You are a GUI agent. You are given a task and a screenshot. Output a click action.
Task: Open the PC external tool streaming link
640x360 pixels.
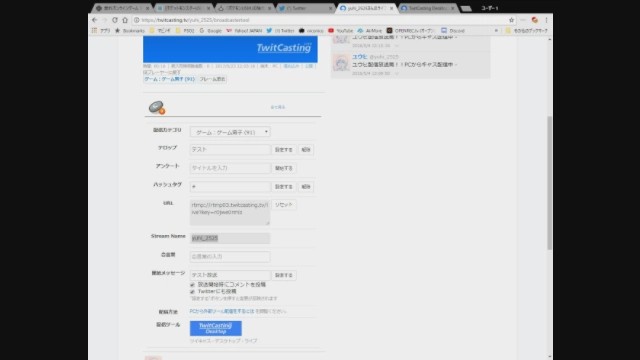click(x=222, y=311)
